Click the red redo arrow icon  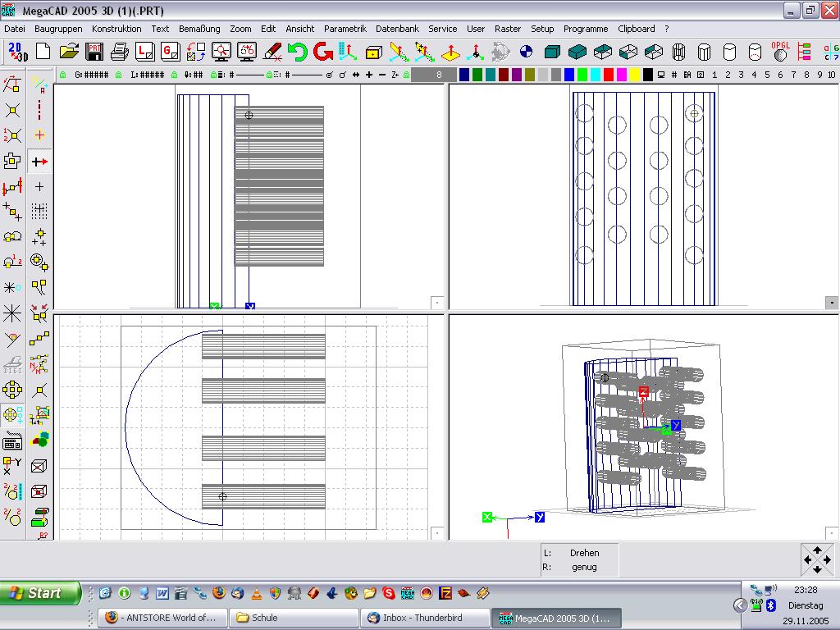pyautogui.click(x=322, y=52)
